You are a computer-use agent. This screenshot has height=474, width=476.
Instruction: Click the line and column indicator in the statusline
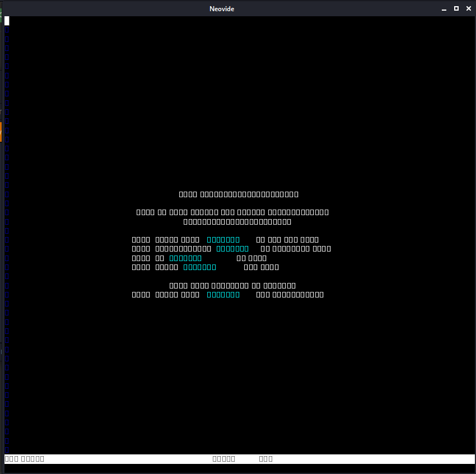click(x=223, y=458)
